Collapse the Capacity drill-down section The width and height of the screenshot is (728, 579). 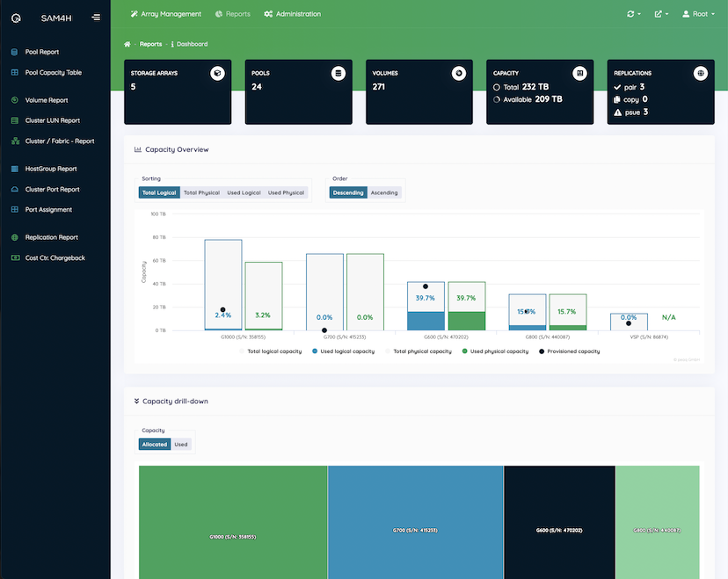[x=136, y=400]
